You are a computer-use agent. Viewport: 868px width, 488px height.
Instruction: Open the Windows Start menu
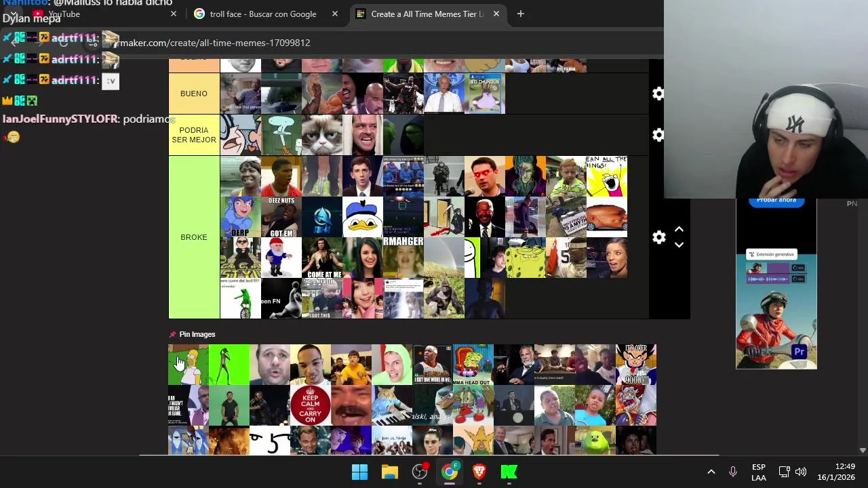click(x=359, y=472)
